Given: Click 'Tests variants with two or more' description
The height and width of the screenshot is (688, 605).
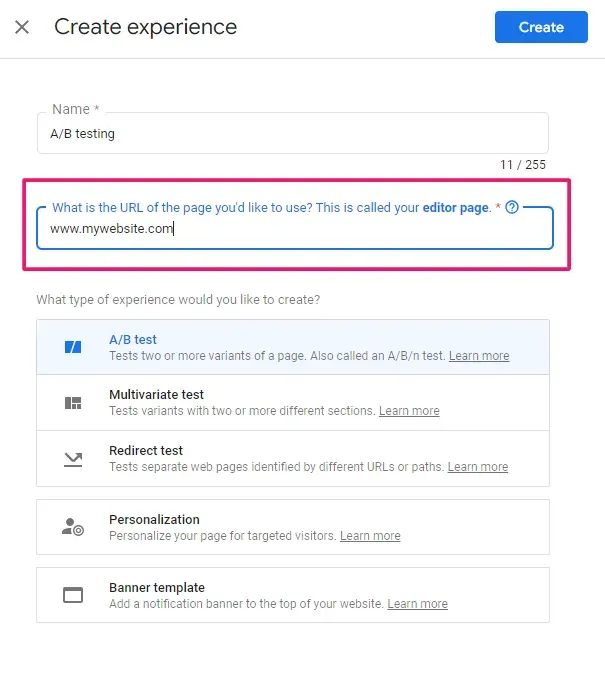Looking at the screenshot, I should pos(242,411).
